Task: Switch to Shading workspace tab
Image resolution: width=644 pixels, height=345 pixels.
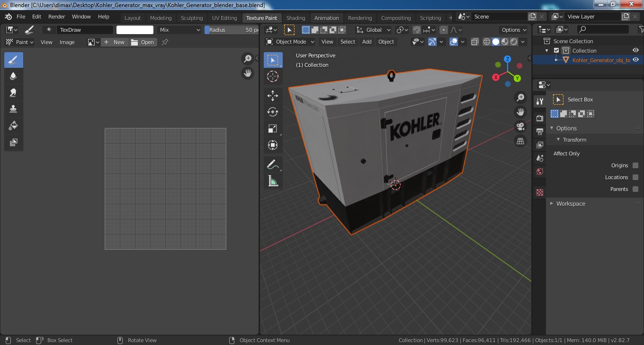Action: click(x=295, y=18)
